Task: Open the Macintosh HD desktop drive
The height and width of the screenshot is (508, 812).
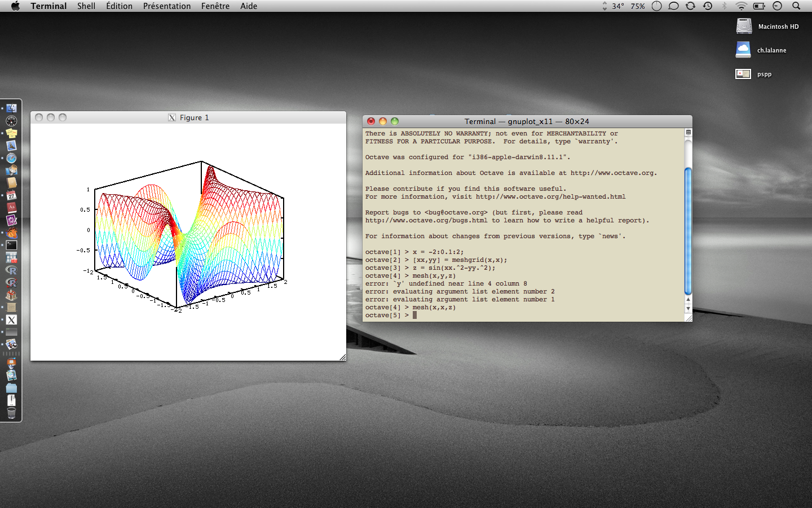Action: 744,27
